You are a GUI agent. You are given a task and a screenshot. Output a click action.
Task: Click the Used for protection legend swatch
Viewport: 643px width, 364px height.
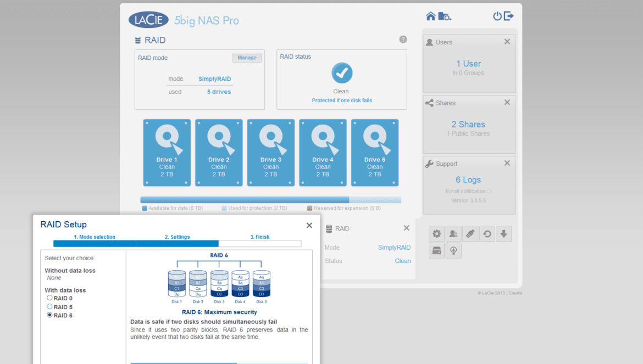[224, 208]
